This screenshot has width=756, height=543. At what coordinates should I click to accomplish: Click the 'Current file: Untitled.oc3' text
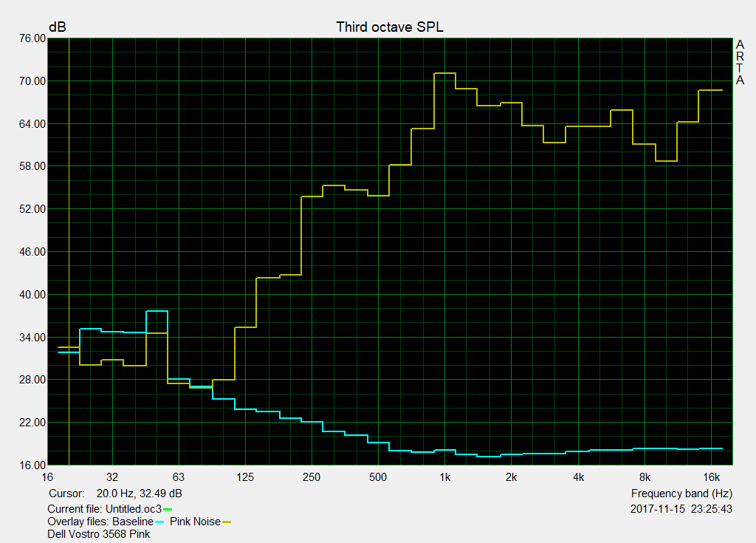click(104, 509)
